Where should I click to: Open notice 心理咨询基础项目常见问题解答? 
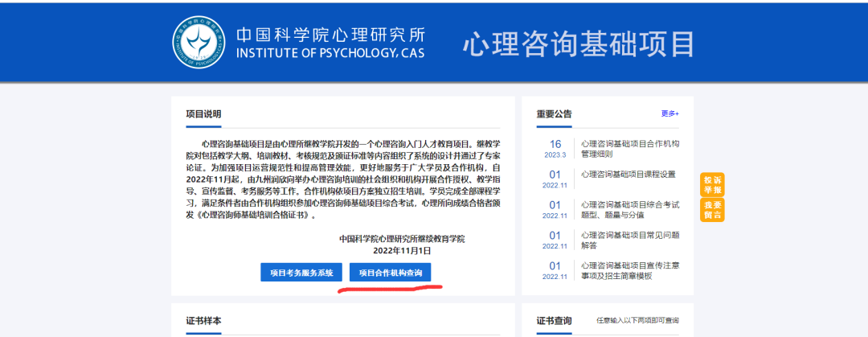[631, 240]
